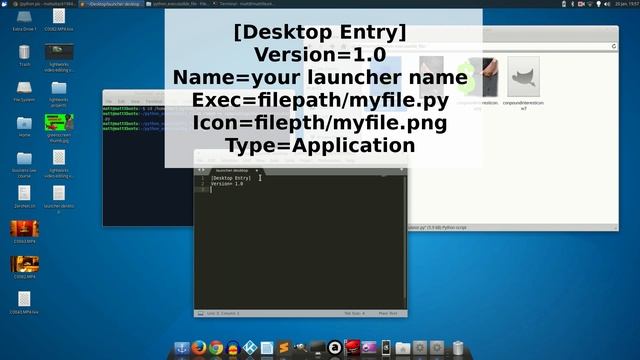This screenshot has width=640, height=360.
Task: Select the greenscreen thumb.jpg desktop thumbnail
Action: pos(59,129)
